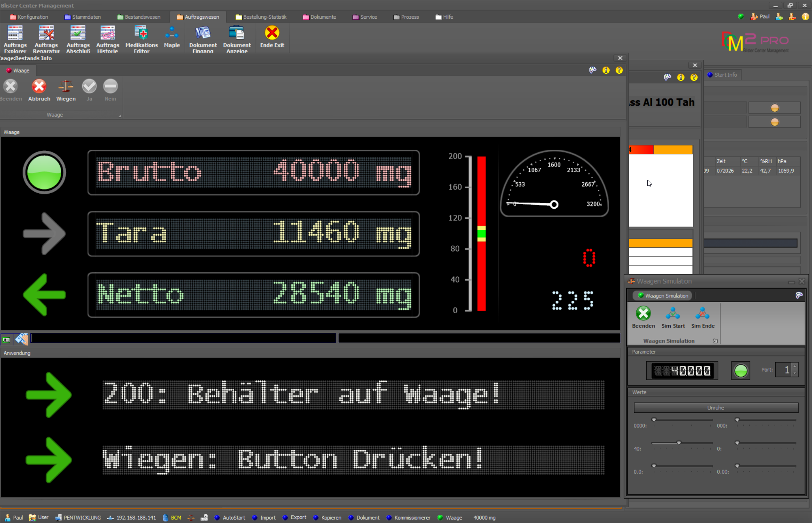This screenshot has height=523, width=812.
Task: Open the Stammdaten menu tab
Action: (83, 17)
